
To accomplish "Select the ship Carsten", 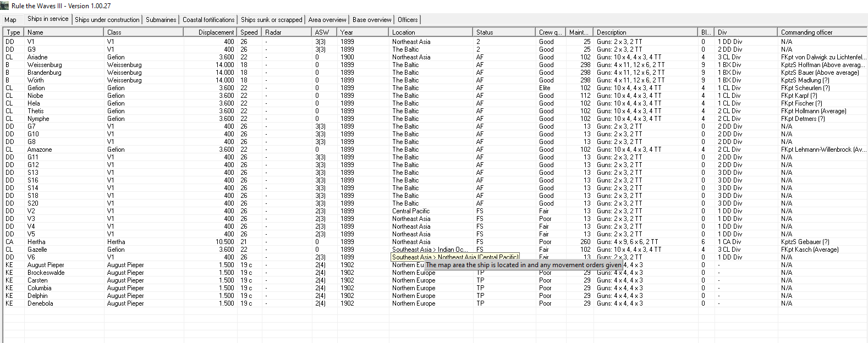I will (37, 280).
